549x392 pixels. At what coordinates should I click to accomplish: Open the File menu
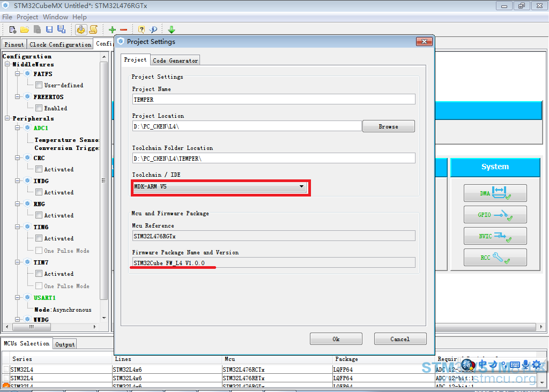pos(7,17)
